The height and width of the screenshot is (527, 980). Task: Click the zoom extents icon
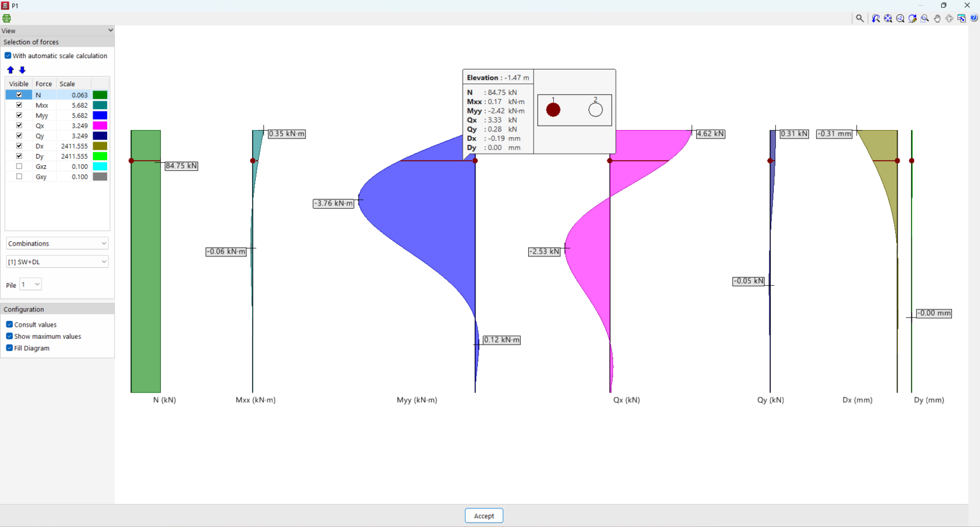click(x=888, y=19)
